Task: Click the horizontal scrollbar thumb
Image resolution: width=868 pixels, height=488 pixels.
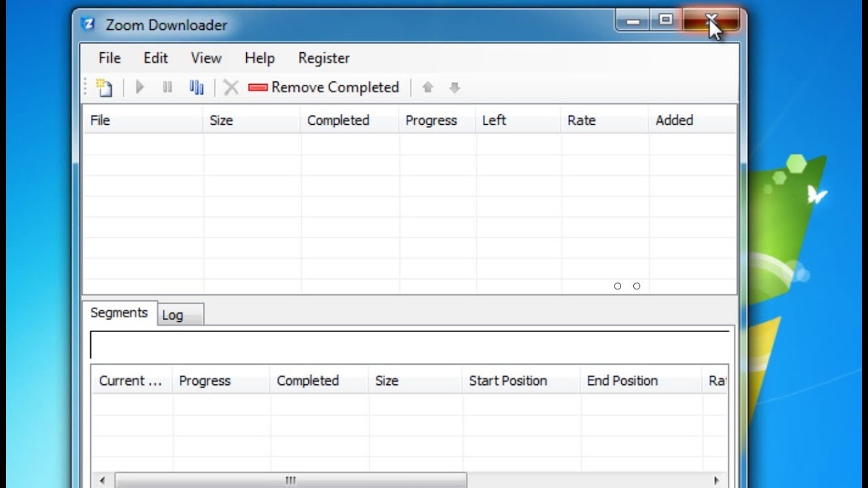Action: [291, 481]
